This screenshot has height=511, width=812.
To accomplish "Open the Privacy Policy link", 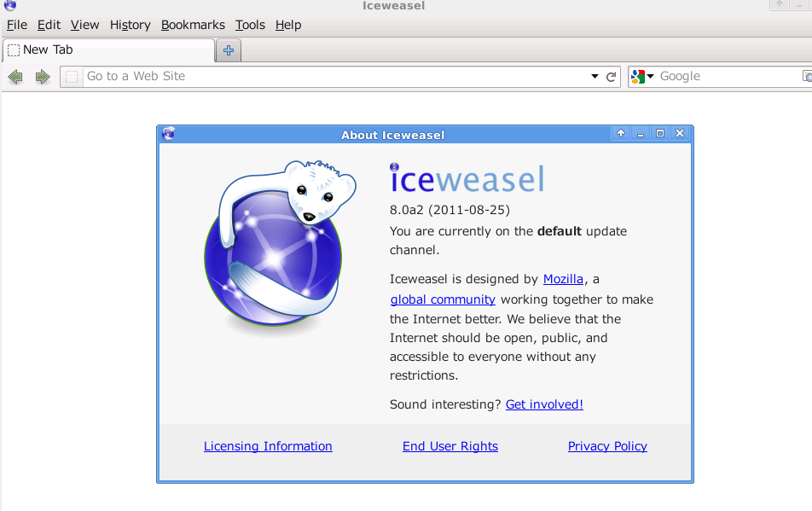I will pos(607,446).
